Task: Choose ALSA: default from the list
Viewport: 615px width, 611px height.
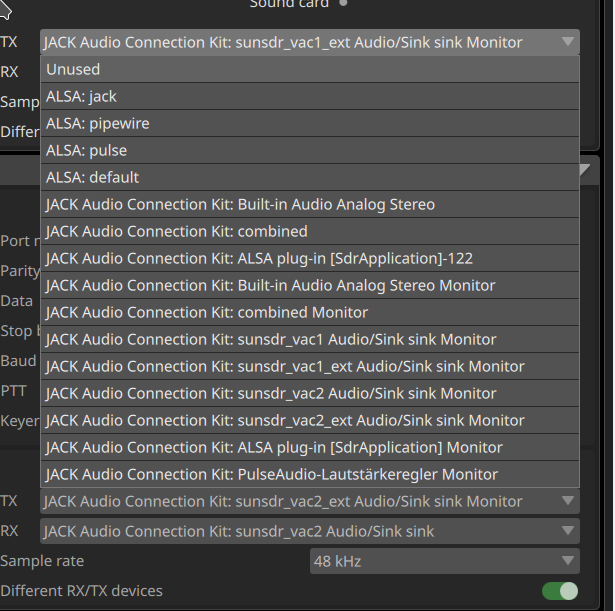Action: coord(310,178)
